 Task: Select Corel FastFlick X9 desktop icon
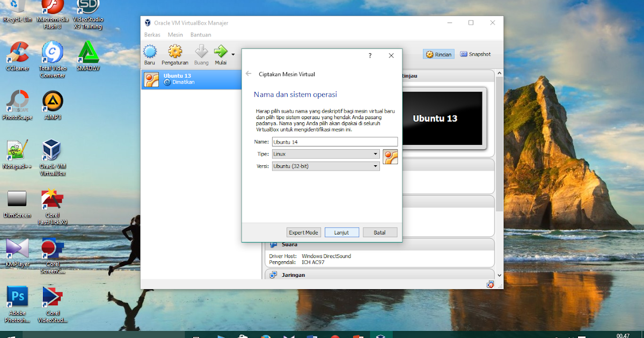click(53, 207)
